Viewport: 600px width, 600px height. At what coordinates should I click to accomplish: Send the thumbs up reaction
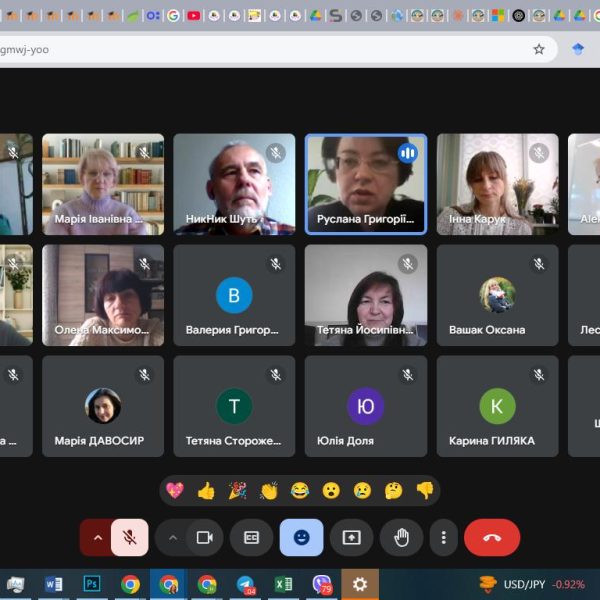tap(206, 490)
